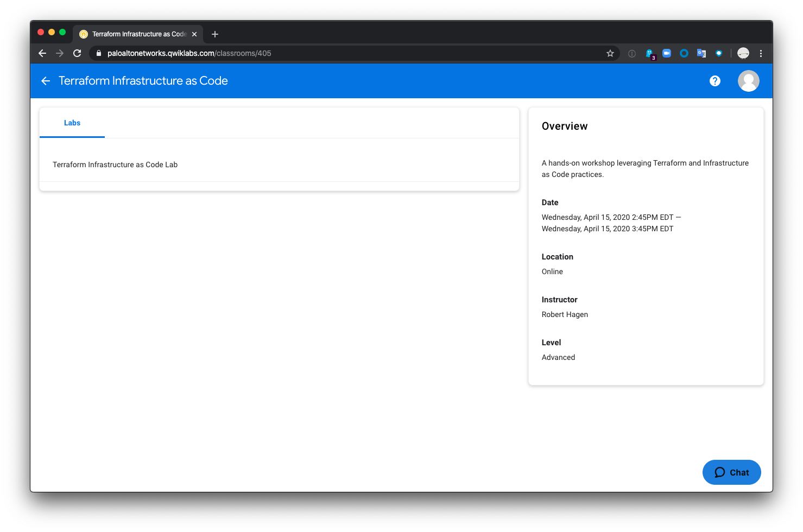Go back using the page header arrow
This screenshot has width=803, height=532.
[46, 81]
